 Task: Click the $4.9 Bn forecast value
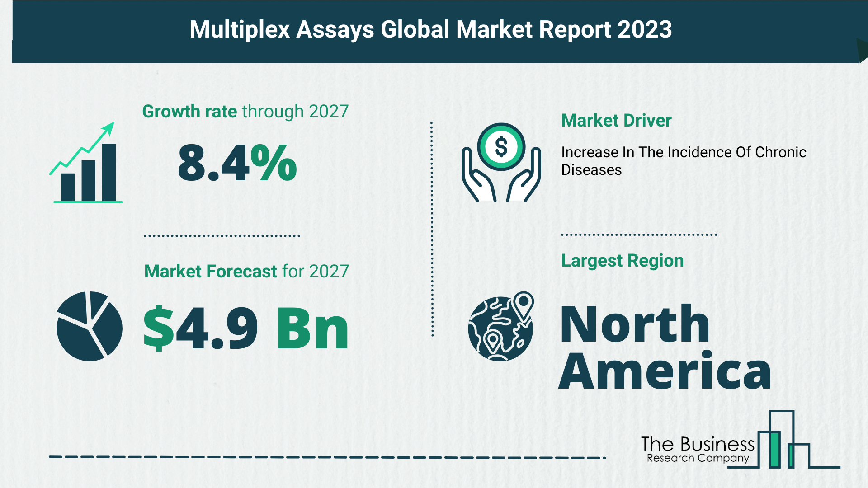pyautogui.click(x=246, y=328)
